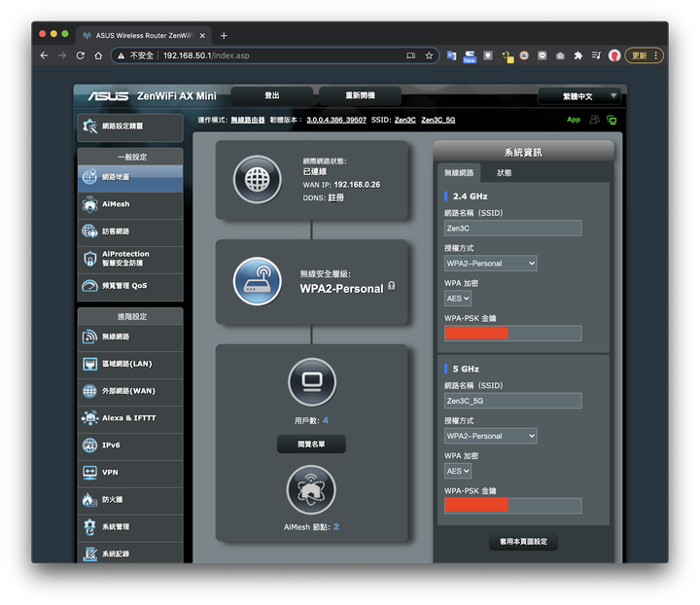Open a new browser tab
700x605 pixels.
point(225,36)
